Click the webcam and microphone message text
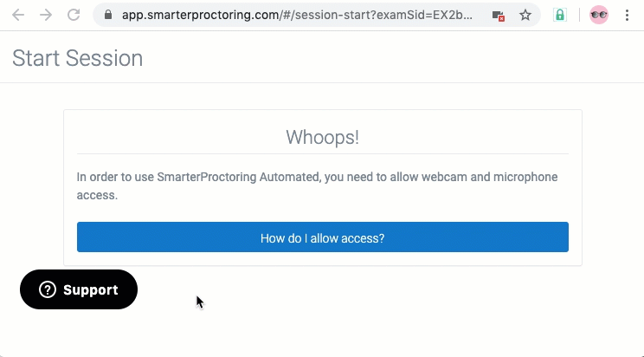This screenshot has height=357, width=644. click(x=317, y=186)
